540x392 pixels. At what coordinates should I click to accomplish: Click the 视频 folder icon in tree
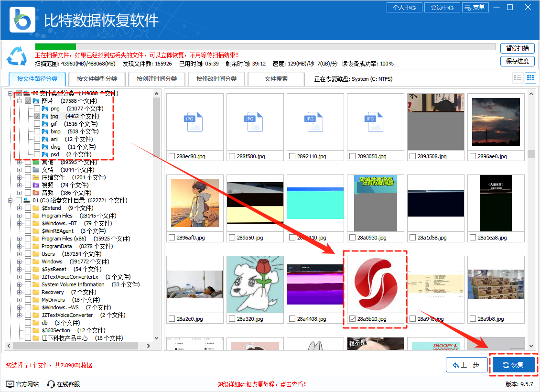coord(36,185)
